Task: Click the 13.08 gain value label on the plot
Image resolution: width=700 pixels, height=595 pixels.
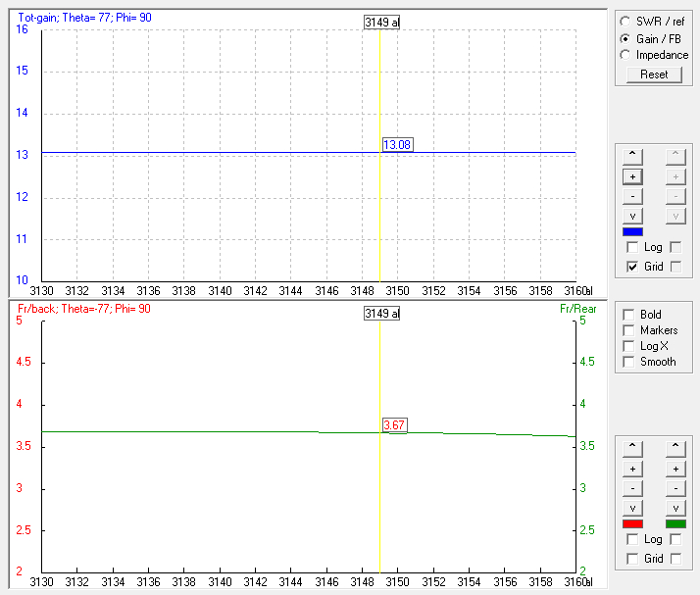Action: coord(397,145)
